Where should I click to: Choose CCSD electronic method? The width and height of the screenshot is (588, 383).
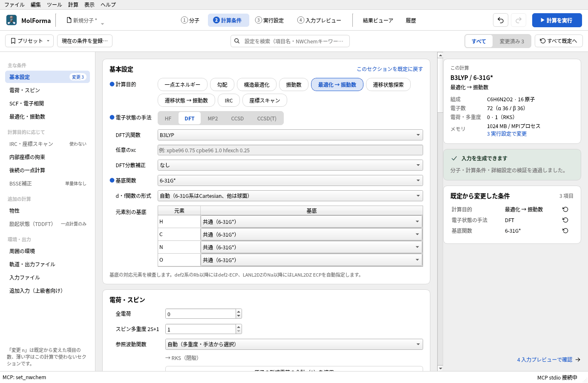coord(237,118)
